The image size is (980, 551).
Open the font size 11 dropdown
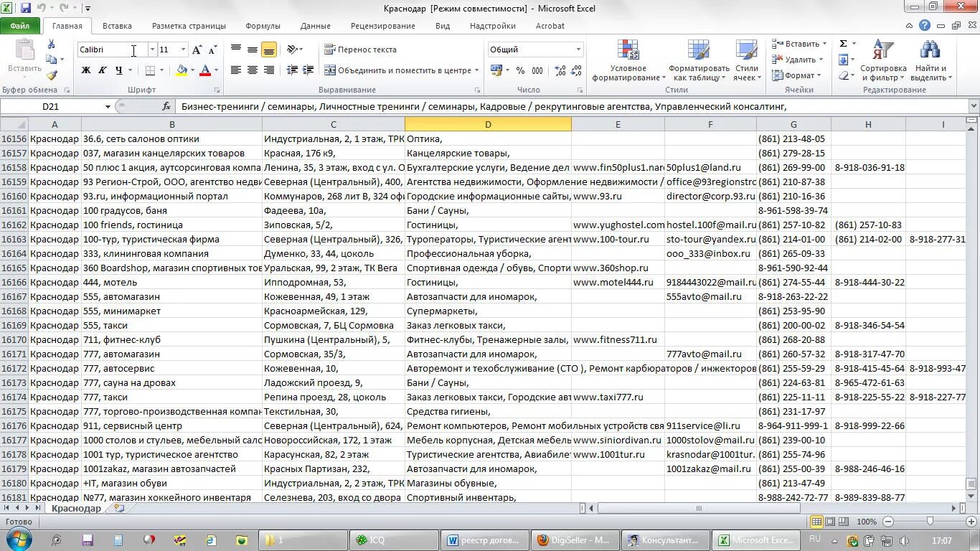tap(183, 50)
